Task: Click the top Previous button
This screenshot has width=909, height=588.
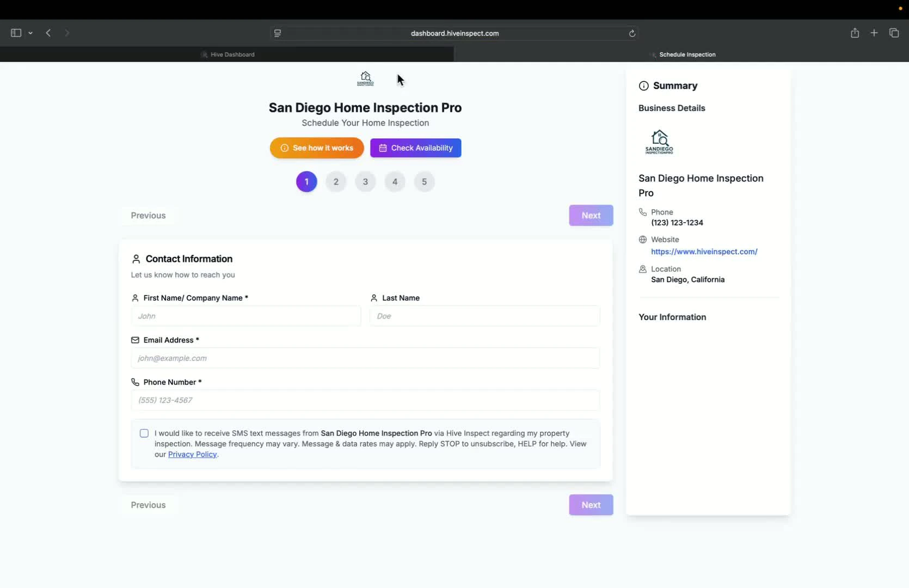Action: coord(148,216)
